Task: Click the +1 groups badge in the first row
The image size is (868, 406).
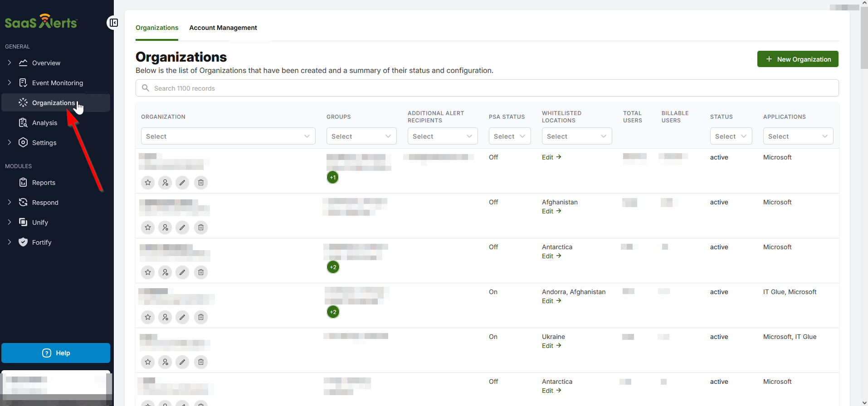Action: [x=333, y=177]
